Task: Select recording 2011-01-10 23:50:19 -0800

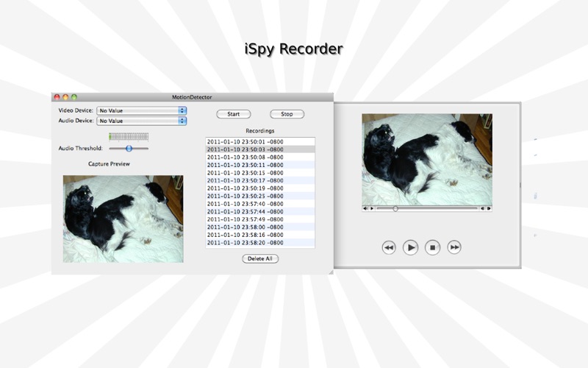Action: pyautogui.click(x=260, y=188)
